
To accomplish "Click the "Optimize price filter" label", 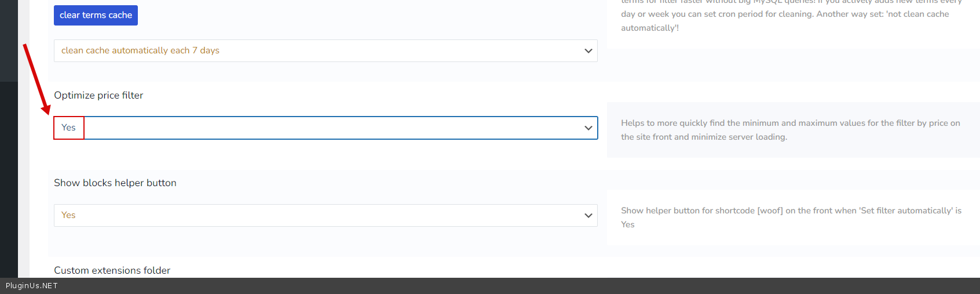I will click(x=98, y=95).
